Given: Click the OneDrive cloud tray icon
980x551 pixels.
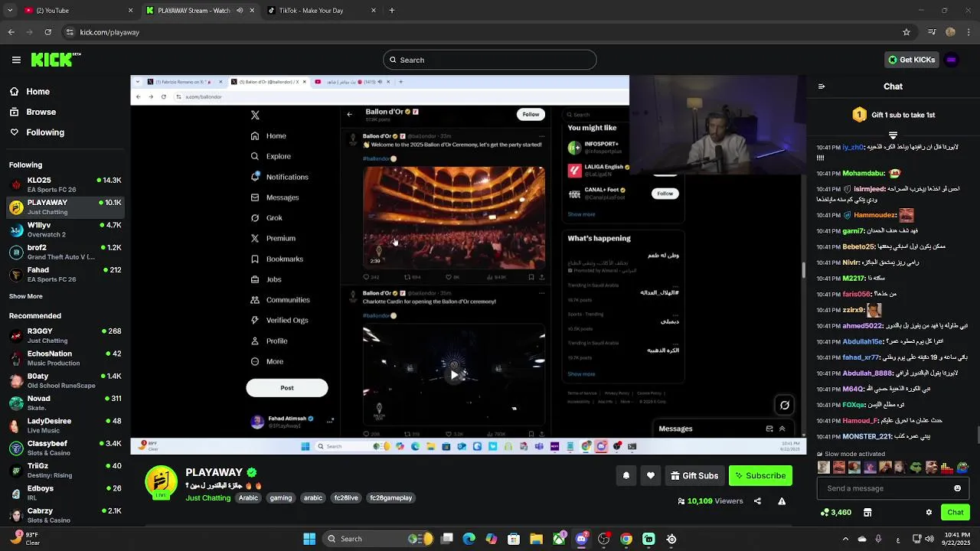Looking at the screenshot, I should pyautogui.click(x=862, y=539).
